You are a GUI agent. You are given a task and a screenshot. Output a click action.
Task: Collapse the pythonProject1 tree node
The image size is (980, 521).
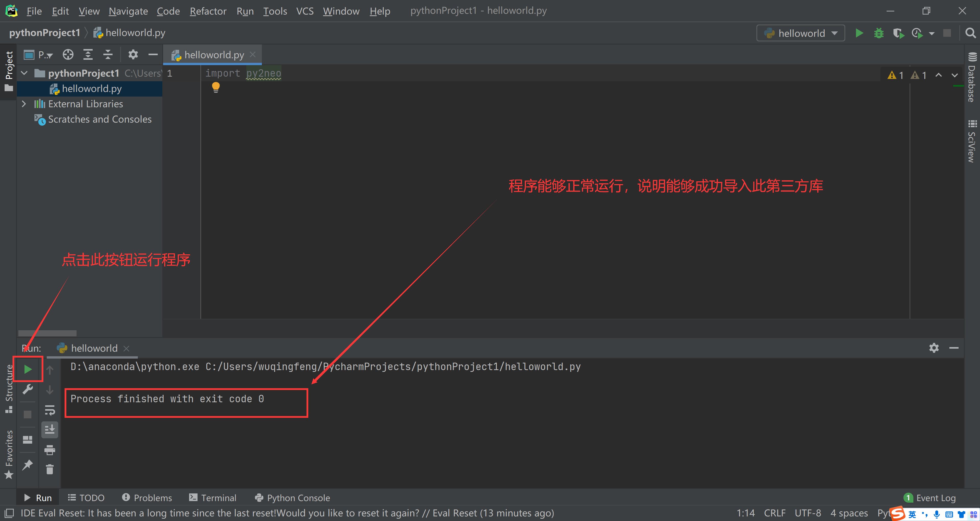[24, 73]
